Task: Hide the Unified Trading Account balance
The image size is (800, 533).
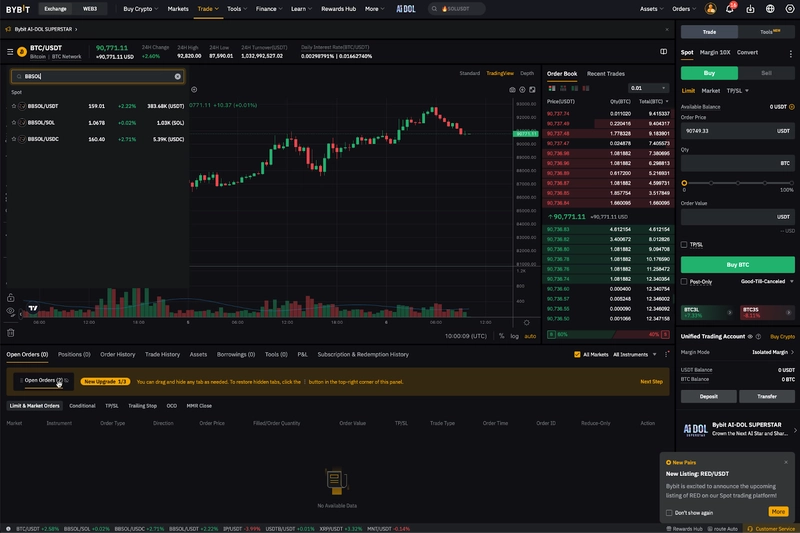Action: pos(749,337)
